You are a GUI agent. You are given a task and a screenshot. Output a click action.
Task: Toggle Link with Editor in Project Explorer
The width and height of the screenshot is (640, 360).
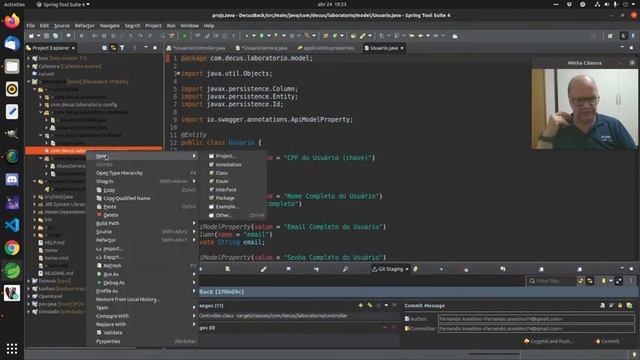pos(113,48)
